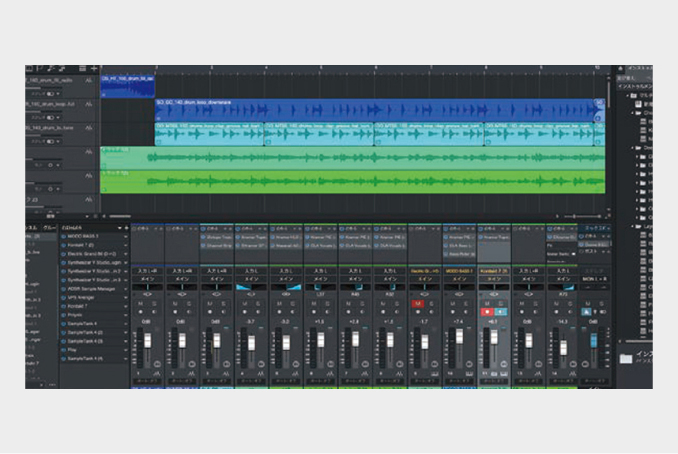This screenshot has width=678, height=454.
Task: Click the MODO BASS channel name label
Action: 460,271
